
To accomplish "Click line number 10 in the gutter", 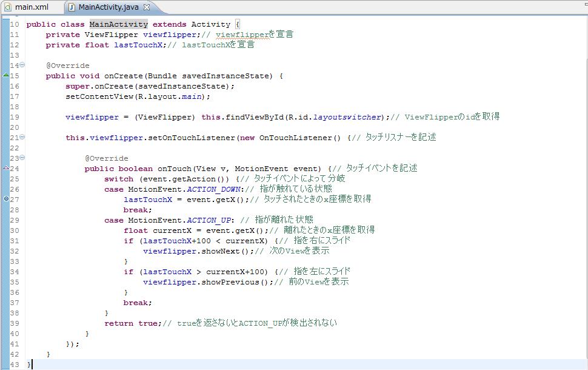I will tap(15, 24).
